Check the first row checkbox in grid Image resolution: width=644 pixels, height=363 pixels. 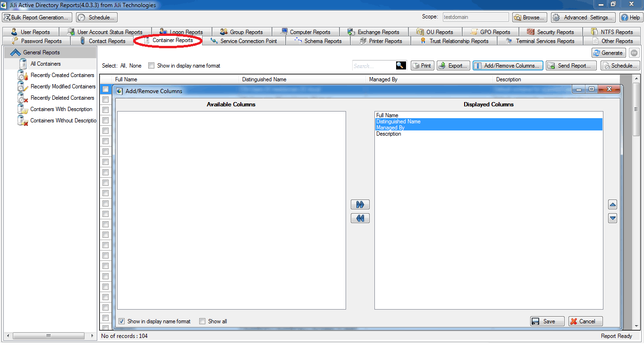[x=106, y=89]
